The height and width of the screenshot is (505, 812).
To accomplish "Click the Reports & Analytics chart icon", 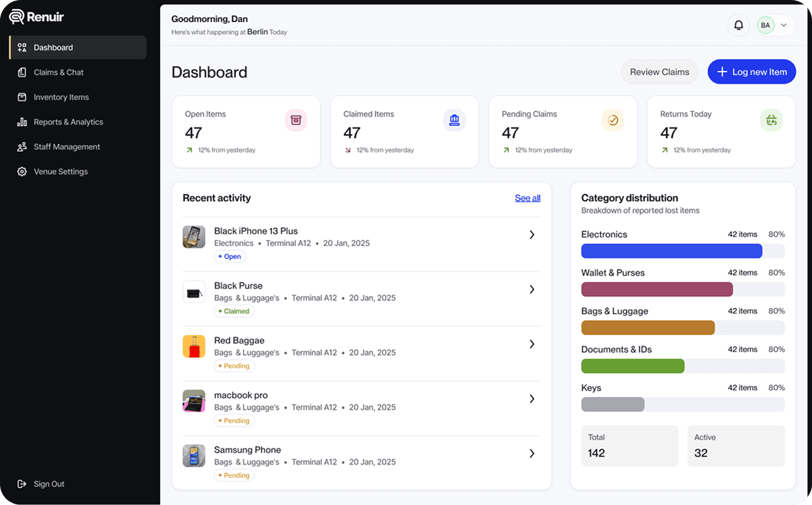I will click(22, 122).
